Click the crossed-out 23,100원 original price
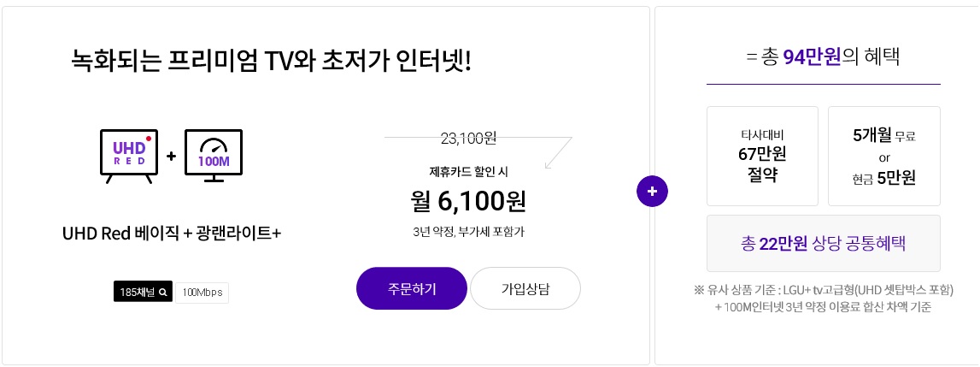 pyautogui.click(x=468, y=137)
